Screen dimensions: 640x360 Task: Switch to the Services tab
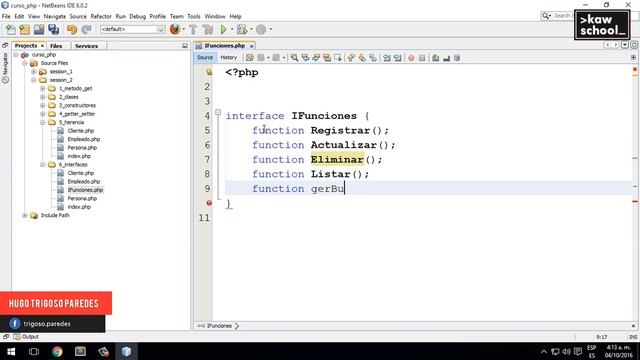coord(87,46)
